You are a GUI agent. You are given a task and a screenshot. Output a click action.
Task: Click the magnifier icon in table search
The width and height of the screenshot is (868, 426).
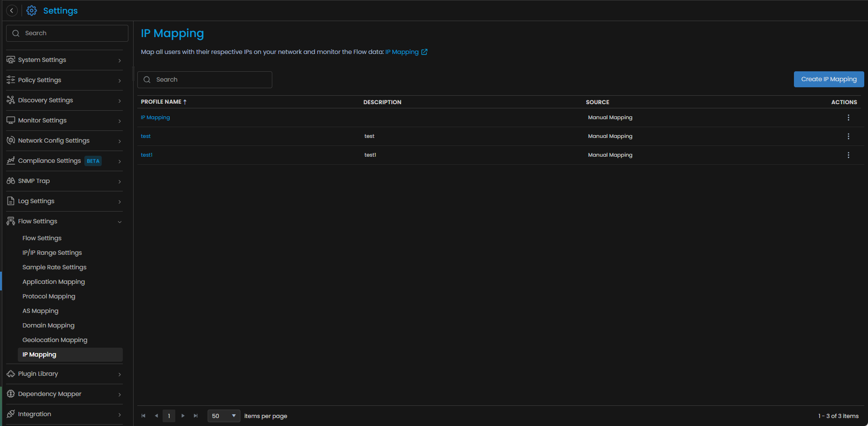pyautogui.click(x=147, y=80)
